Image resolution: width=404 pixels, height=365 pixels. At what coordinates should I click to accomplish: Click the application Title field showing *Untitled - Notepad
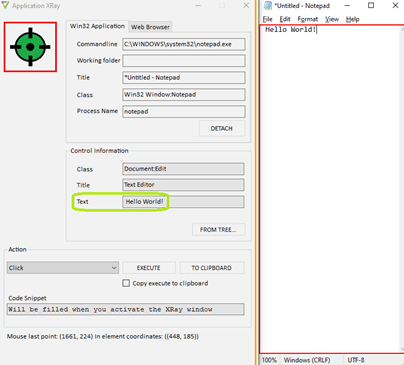[x=184, y=77]
